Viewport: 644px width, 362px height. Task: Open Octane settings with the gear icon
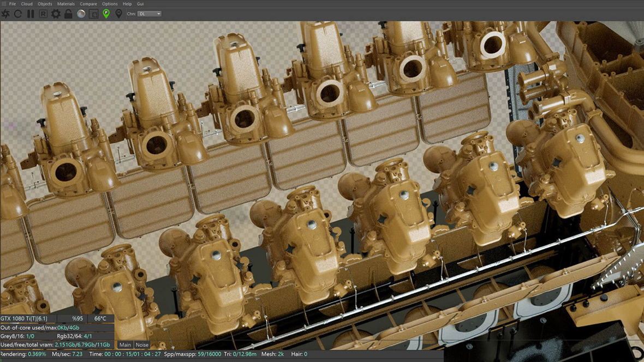[x=56, y=14]
